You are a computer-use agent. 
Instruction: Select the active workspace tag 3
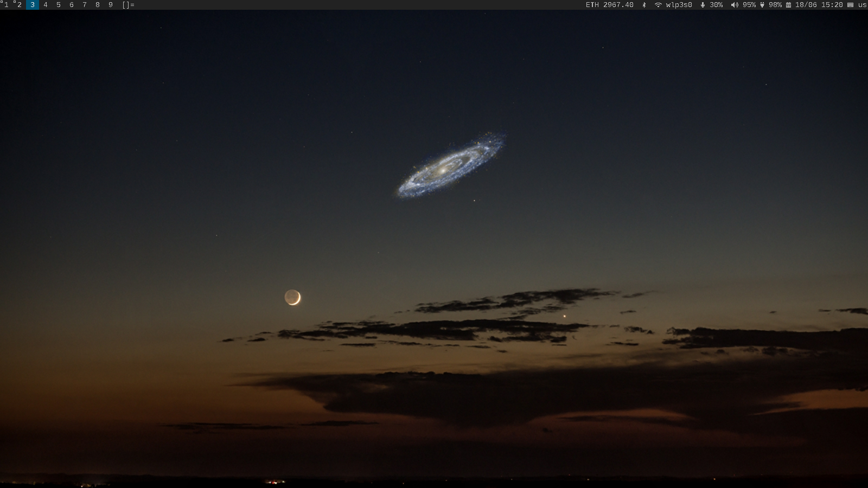click(33, 5)
